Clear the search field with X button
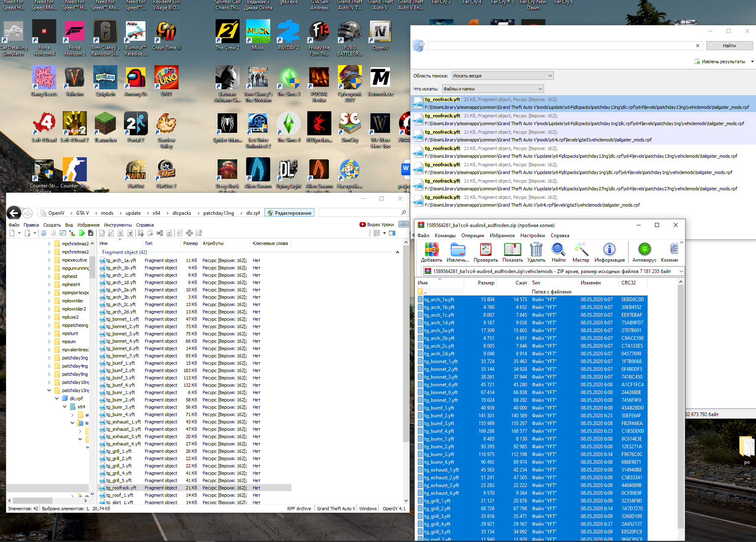The height and width of the screenshot is (542, 756). (x=698, y=46)
